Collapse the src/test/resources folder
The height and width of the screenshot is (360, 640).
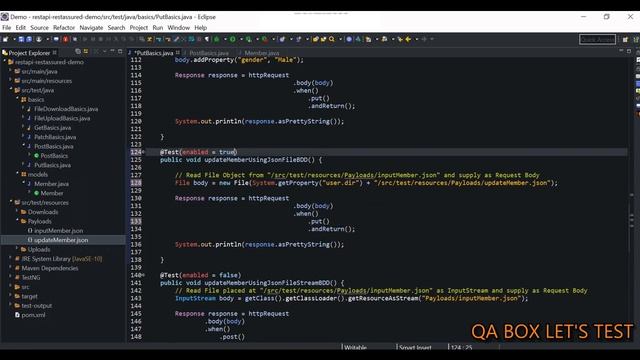[11, 202]
